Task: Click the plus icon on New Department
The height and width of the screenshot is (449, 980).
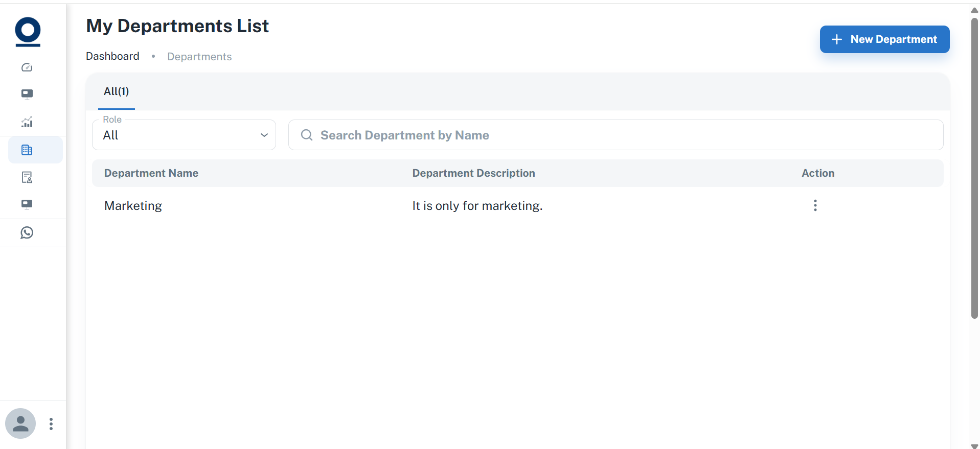Action: pyautogui.click(x=837, y=39)
